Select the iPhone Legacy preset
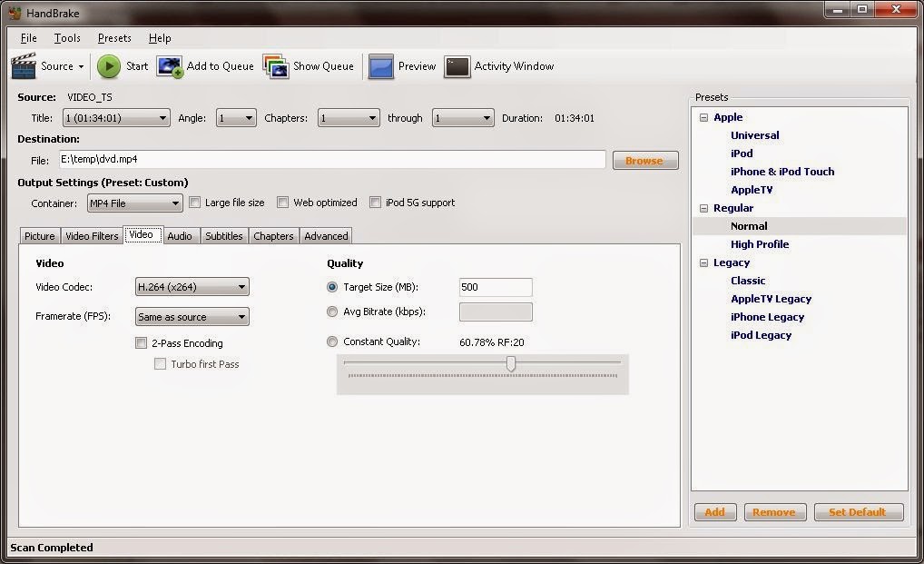The width and height of the screenshot is (924, 564). pyautogui.click(x=767, y=317)
